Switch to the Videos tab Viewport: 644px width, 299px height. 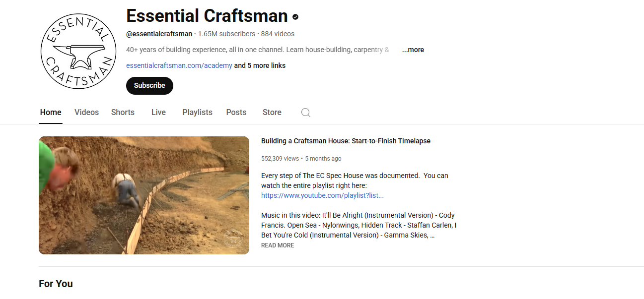86,113
